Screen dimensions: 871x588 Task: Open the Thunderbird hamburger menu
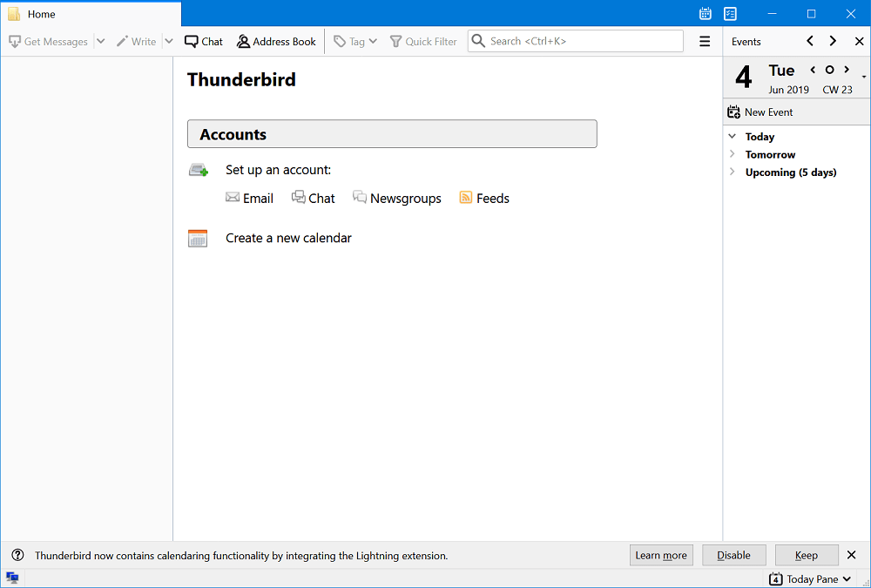click(x=705, y=42)
